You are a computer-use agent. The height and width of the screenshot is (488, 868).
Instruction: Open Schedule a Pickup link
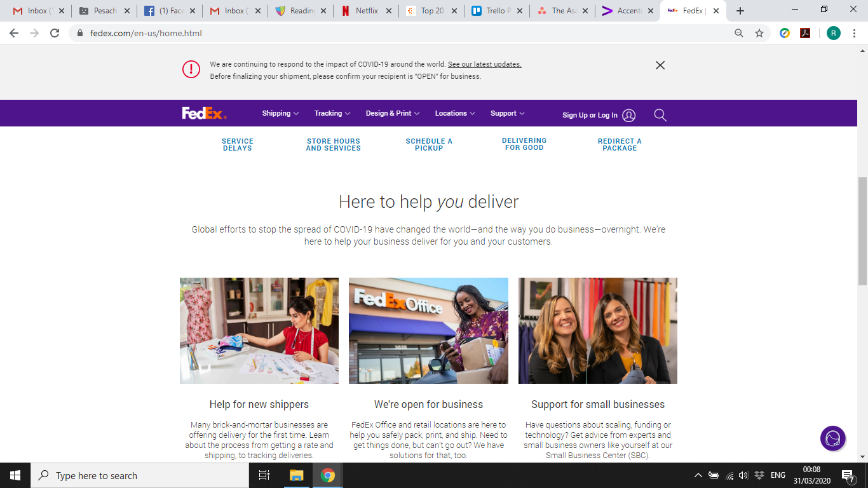point(429,145)
